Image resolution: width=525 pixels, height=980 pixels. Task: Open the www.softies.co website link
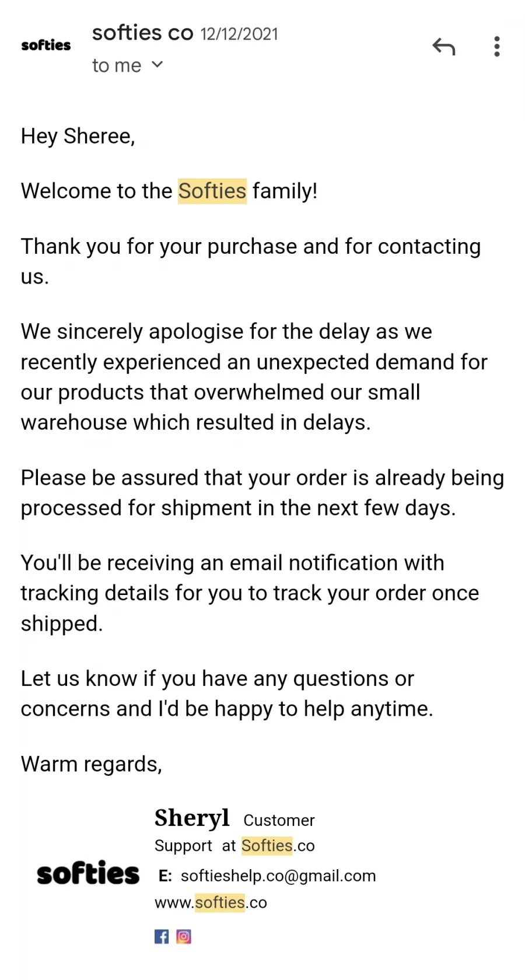pyautogui.click(x=211, y=902)
